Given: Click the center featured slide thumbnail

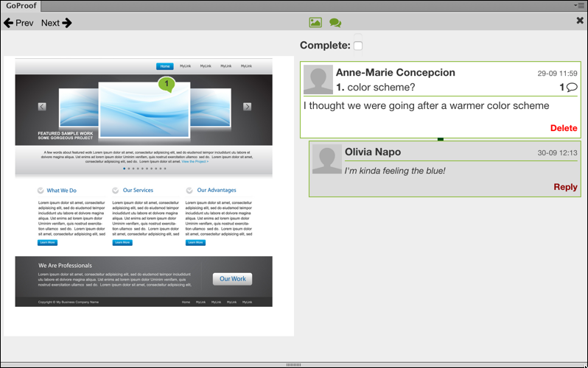Looking at the screenshot, I should [144, 110].
